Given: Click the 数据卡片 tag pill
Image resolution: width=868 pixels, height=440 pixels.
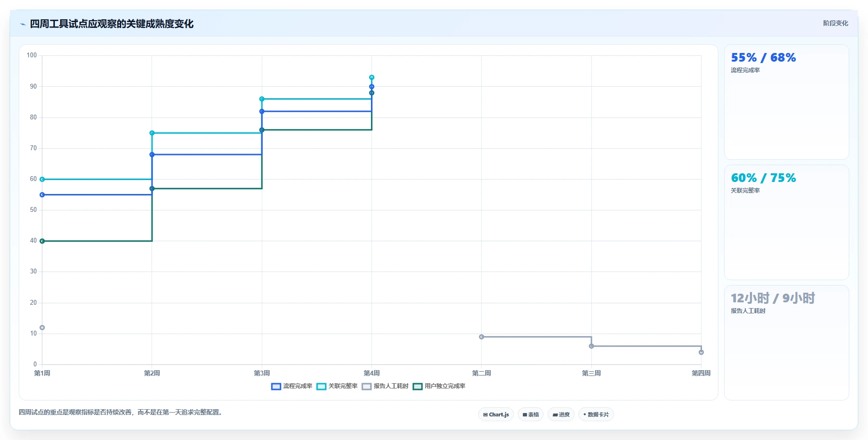Looking at the screenshot, I should pyautogui.click(x=596, y=414).
